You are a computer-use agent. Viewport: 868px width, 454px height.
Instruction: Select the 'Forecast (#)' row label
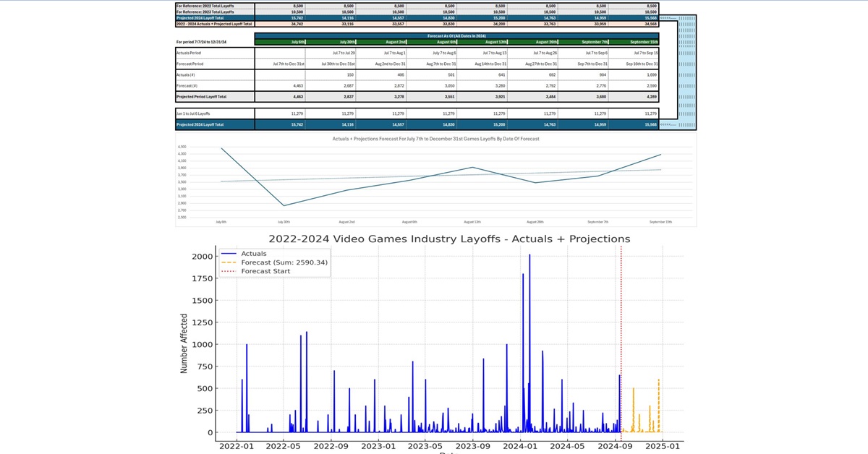(x=187, y=85)
